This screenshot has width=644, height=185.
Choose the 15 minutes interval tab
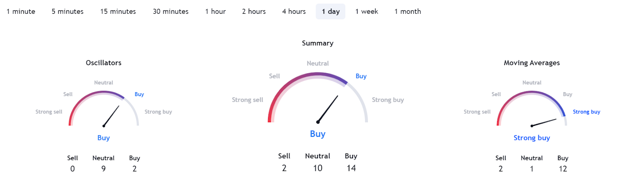coord(118,12)
